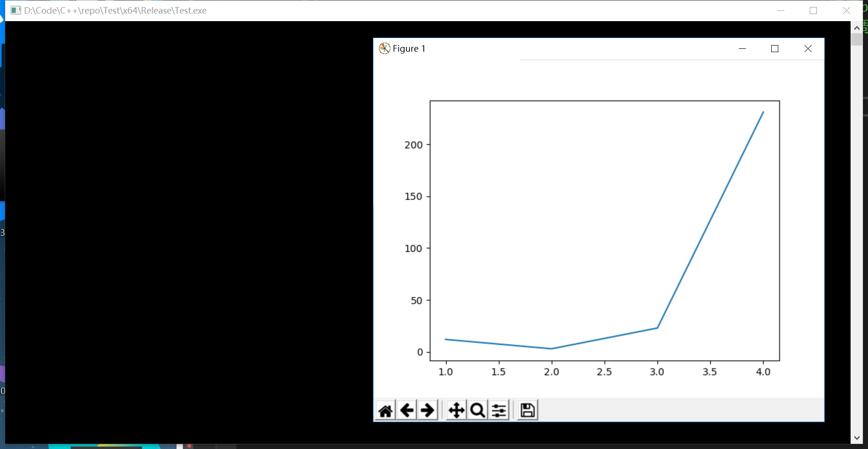Go forward to the next plot view
Viewport: 868px width, 449px height.
point(427,410)
